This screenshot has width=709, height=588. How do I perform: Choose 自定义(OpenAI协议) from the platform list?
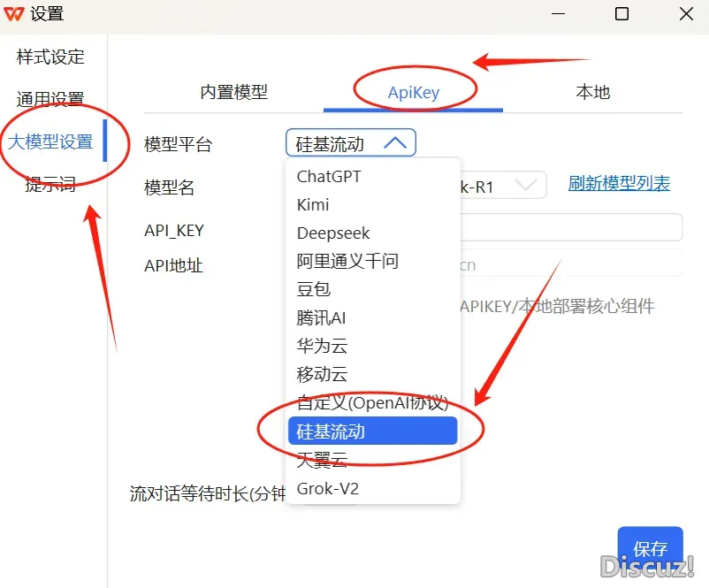point(372,402)
